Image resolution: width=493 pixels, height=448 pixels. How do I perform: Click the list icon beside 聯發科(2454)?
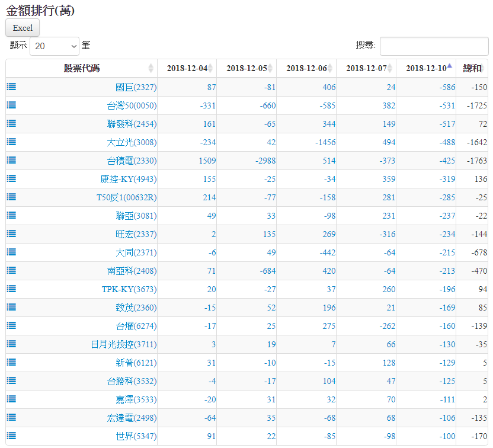click(11, 123)
